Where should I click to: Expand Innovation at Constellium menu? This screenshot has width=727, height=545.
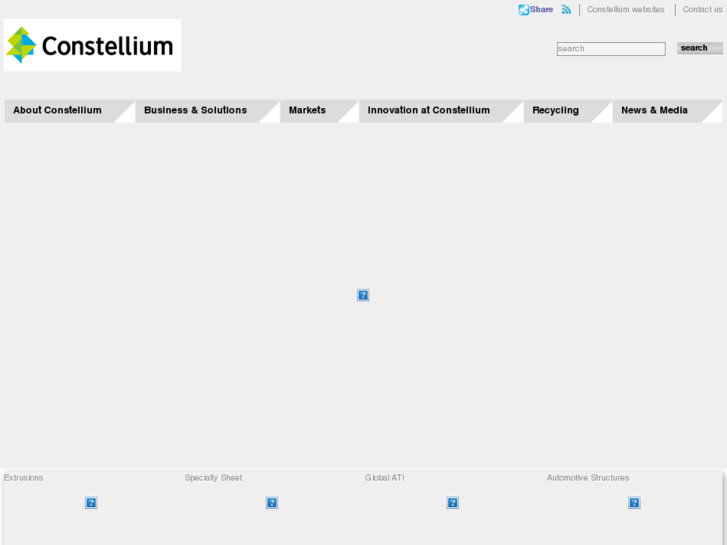[x=429, y=111]
